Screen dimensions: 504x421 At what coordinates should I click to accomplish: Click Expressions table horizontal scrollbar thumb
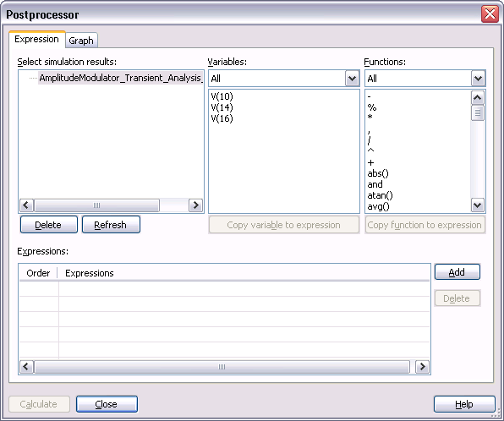222,366
